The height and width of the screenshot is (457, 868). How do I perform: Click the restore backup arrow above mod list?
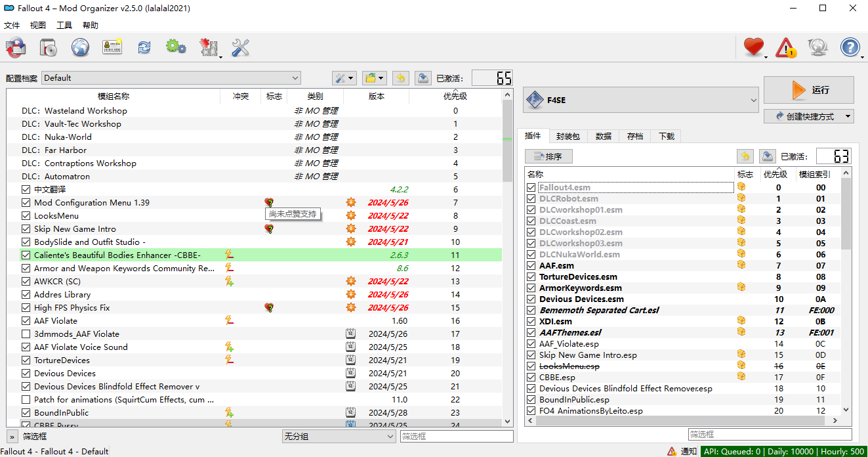click(401, 78)
